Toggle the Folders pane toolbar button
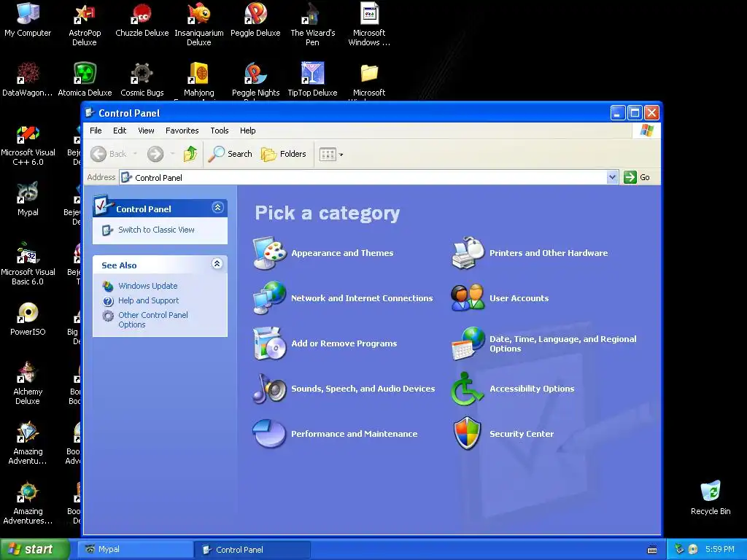This screenshot has height=560, width=747. 284,154
